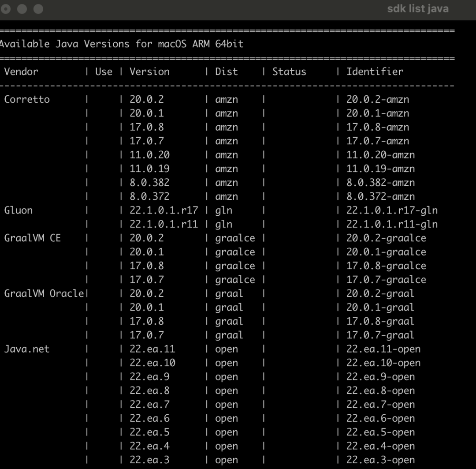Click Version cell 11.0.20

[x=150, y=155]
